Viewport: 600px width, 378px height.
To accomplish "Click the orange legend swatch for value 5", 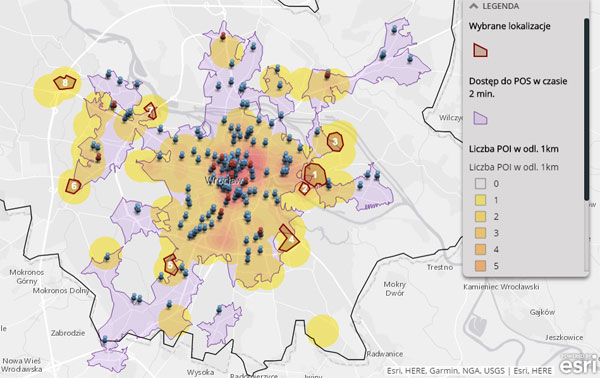I will coord(480,266).
